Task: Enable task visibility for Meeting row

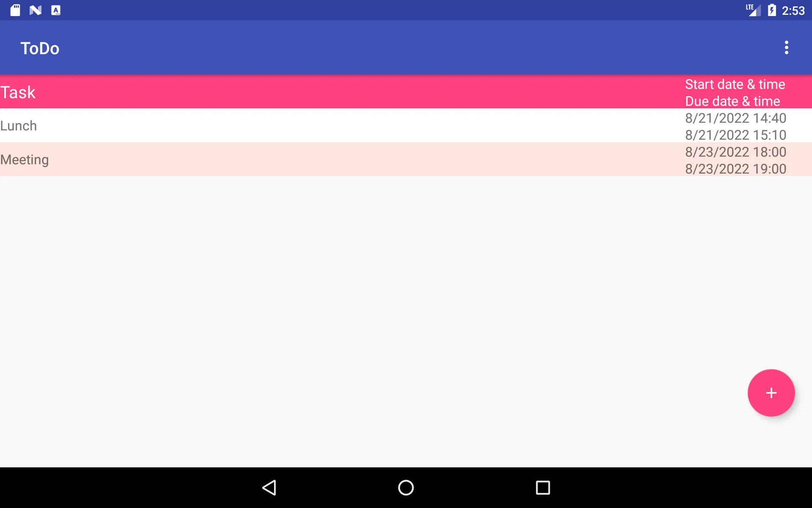Action: click(24, 159)
